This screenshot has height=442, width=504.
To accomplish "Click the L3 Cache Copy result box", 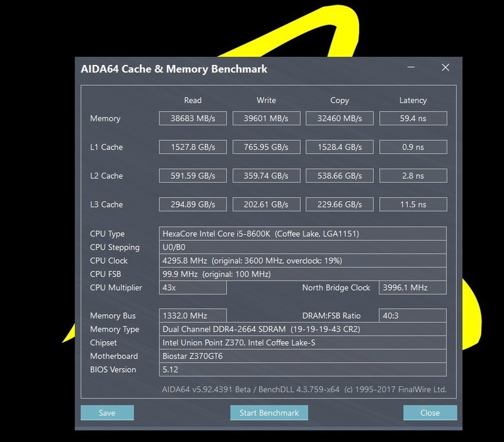I will pyautogui.click(x=339, y=204).
